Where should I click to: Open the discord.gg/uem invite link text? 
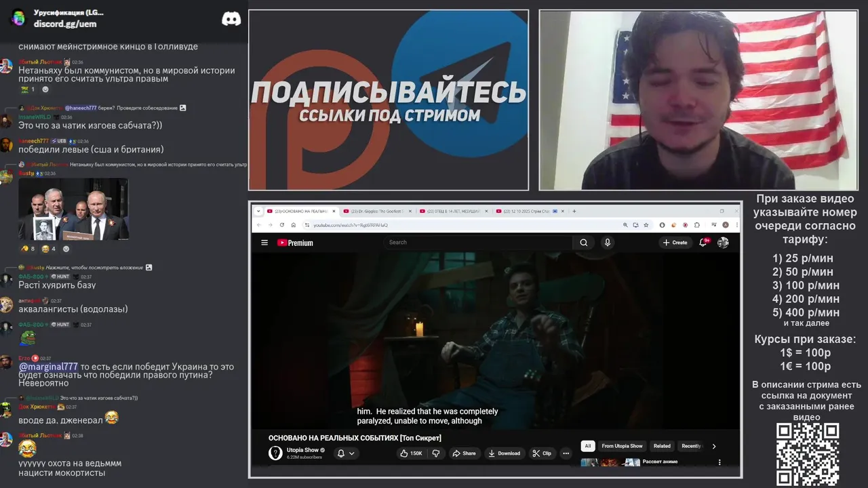[65, 24]
